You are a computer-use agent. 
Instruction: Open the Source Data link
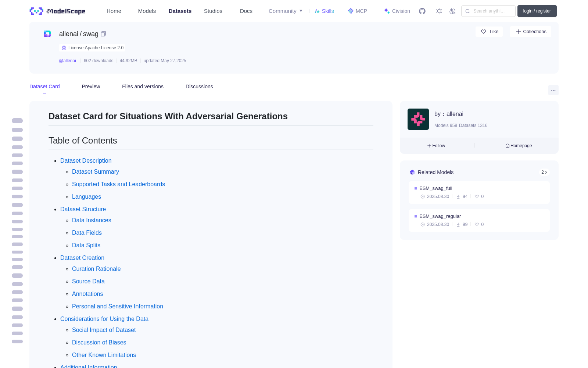tap(88, 281)
